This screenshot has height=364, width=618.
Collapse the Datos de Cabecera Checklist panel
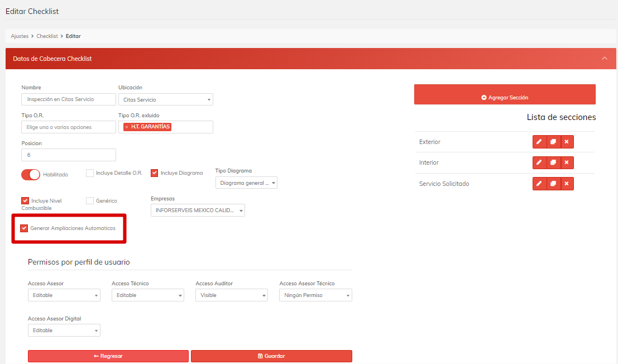(x=605, y=59)
